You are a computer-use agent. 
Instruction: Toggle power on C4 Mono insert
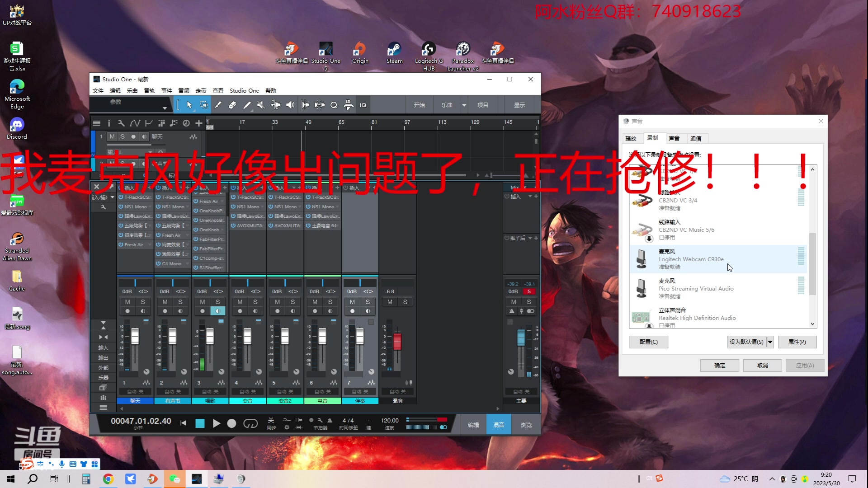[x=159, y=263]
